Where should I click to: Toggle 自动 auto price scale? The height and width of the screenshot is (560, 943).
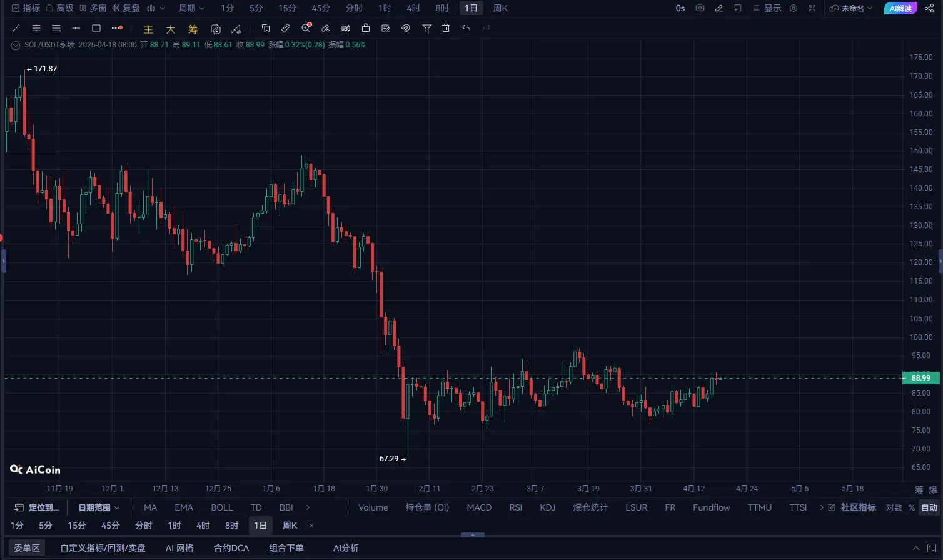click(929, 507)
